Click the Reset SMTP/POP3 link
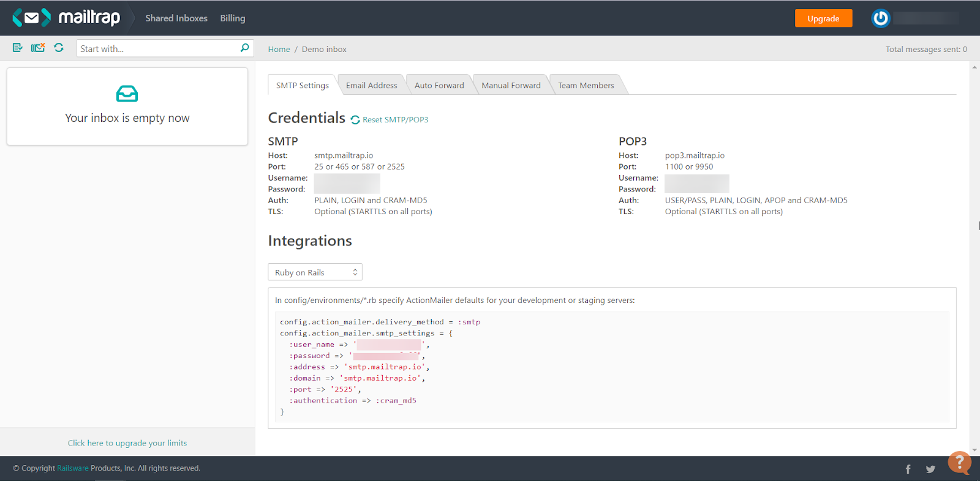The width and height of the screenshot is (980, 481). click(395, 120)
